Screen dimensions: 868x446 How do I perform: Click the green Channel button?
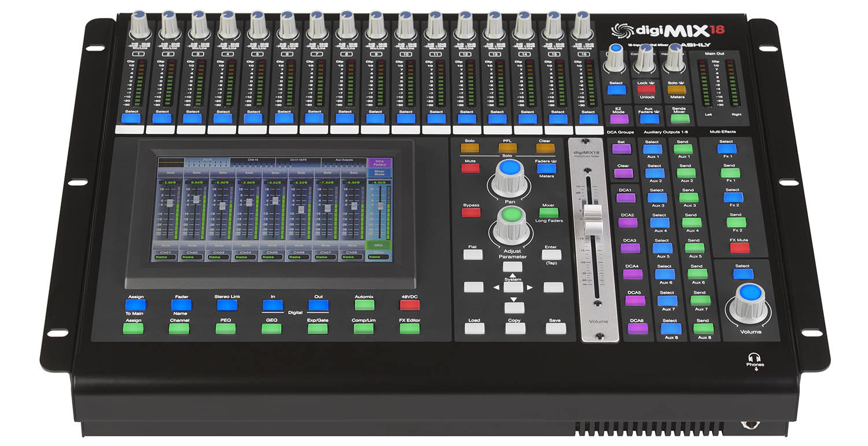click(x=179, y=328)
